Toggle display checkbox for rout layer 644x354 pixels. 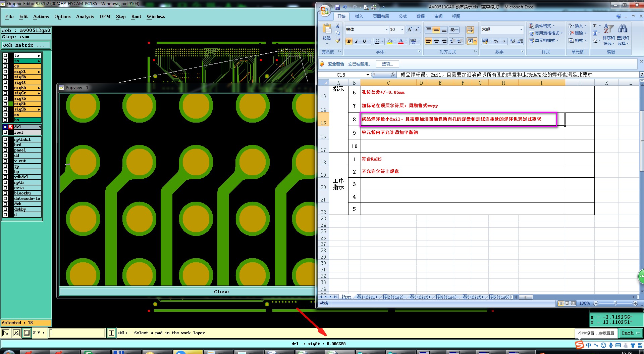(x=5, y=132)
